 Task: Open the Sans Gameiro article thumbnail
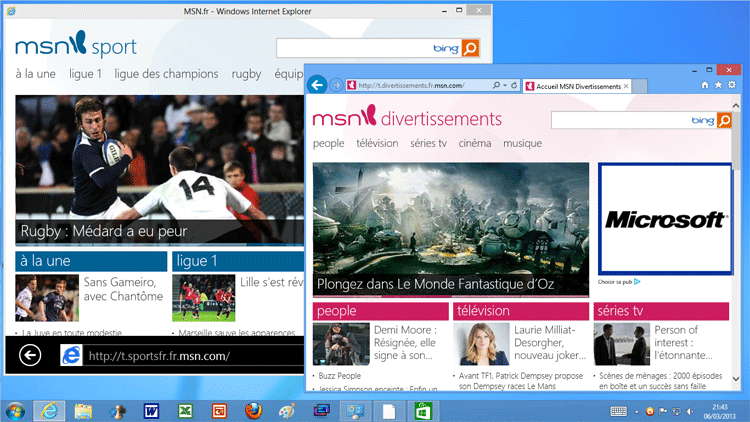47,298
